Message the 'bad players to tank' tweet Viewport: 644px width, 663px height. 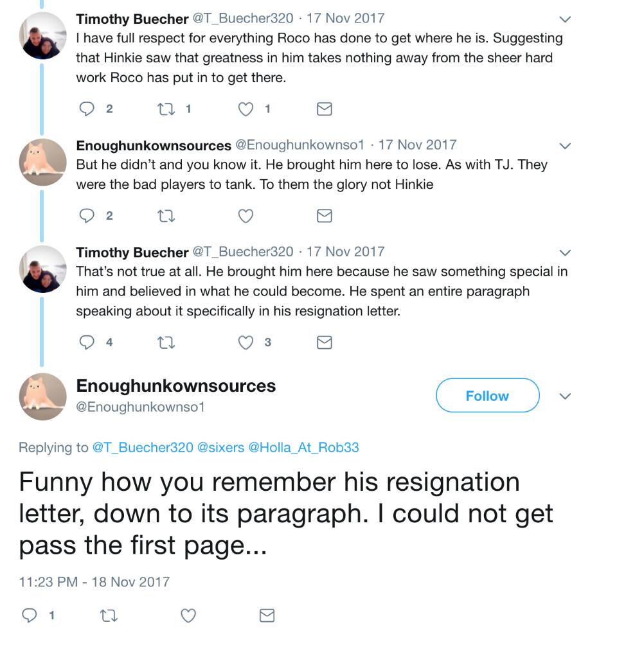[x=325, y=216]
